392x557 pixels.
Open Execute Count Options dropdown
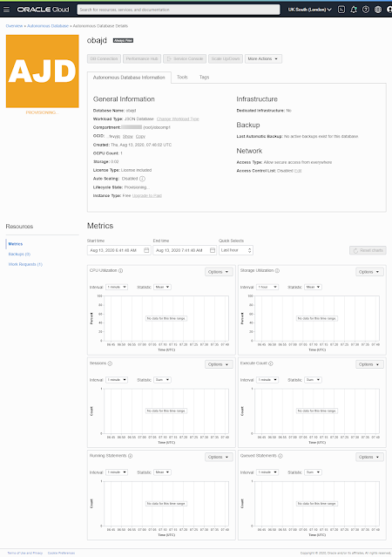(x=369, y=364)
